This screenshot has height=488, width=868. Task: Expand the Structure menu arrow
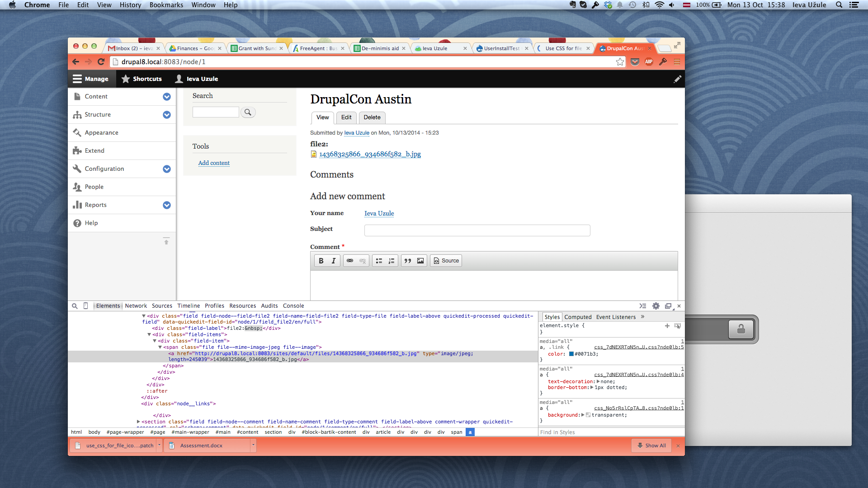(x=167, y=115)
